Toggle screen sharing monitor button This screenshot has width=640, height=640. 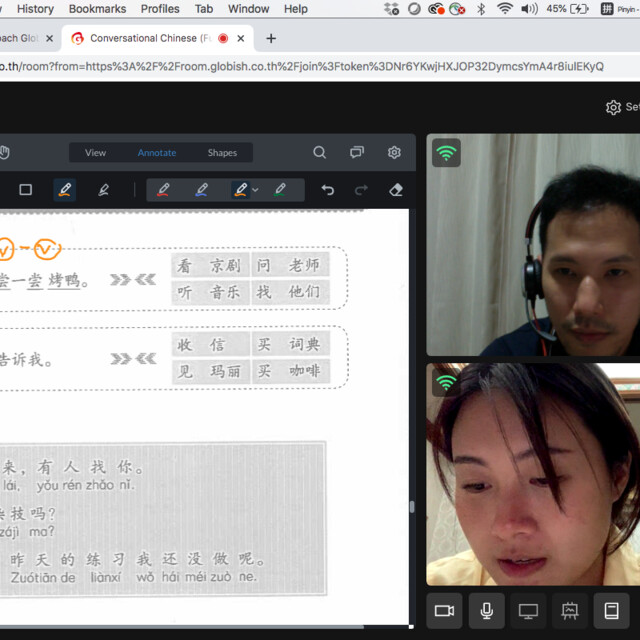coord(528,611)
